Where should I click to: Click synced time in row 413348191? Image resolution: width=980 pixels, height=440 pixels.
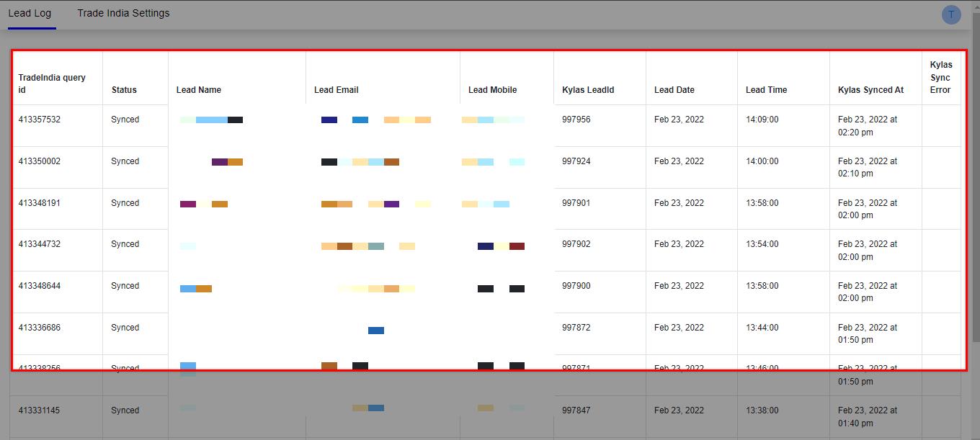(868, 210)
